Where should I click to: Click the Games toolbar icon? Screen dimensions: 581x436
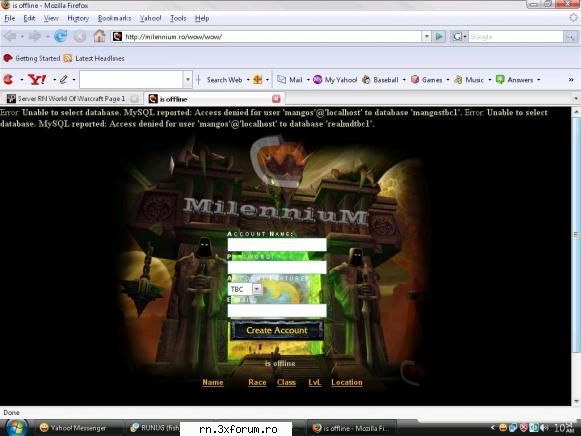pos(415,79)
